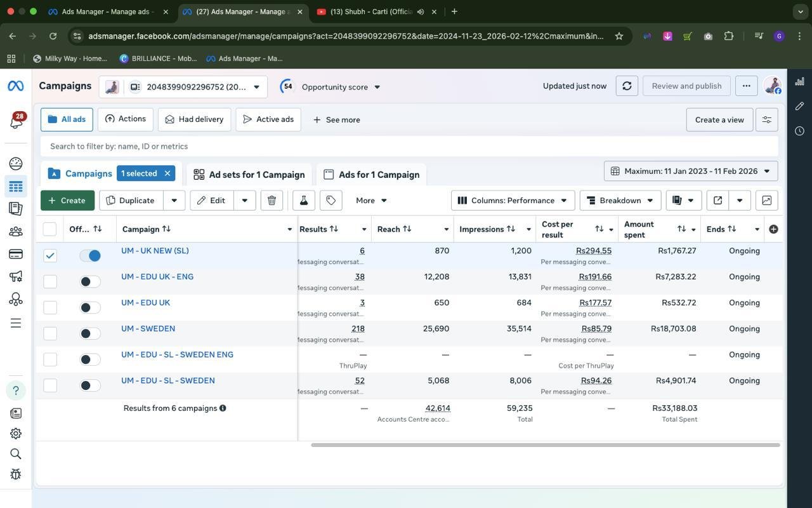
Task: Turn on UM - EDU - SL - SWEDEN toggle
Action: tap(90, 385)
